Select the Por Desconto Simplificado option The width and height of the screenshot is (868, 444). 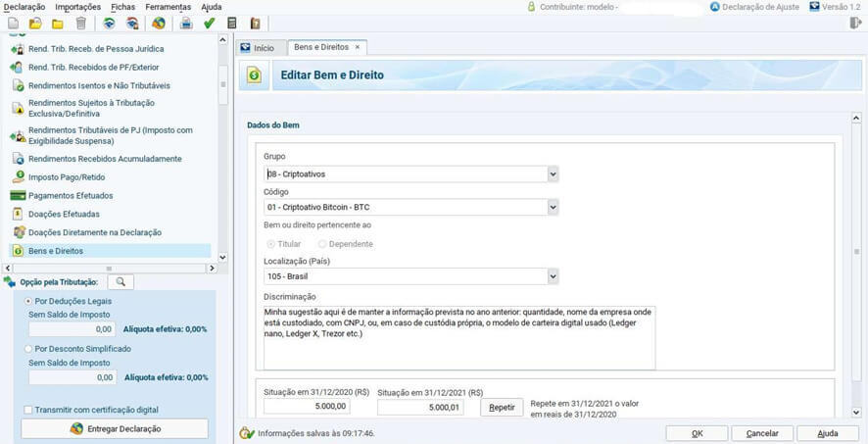pos(28,349)
